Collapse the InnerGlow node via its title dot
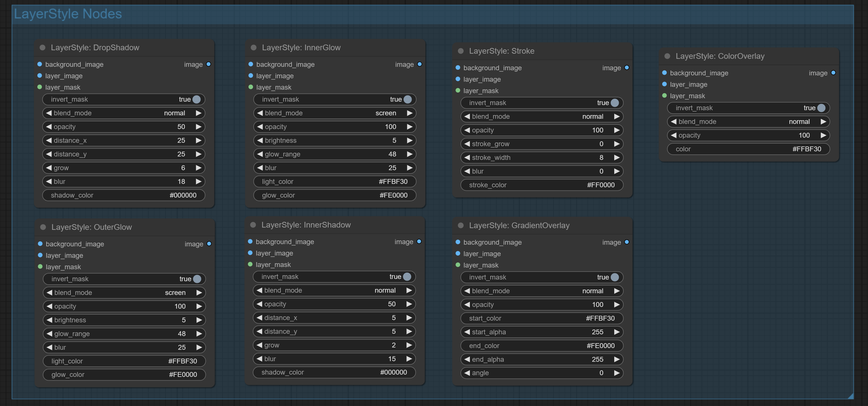868x406 pixels. [254, 47]
